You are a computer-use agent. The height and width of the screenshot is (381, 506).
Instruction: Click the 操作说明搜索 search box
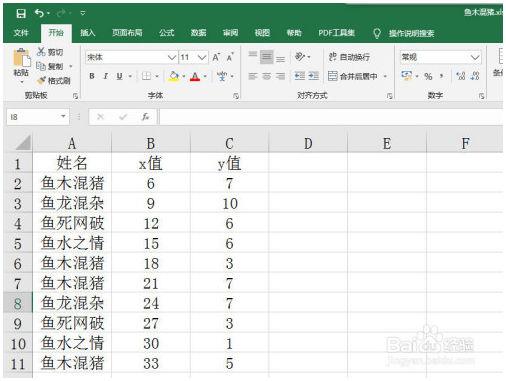[411, 33]
